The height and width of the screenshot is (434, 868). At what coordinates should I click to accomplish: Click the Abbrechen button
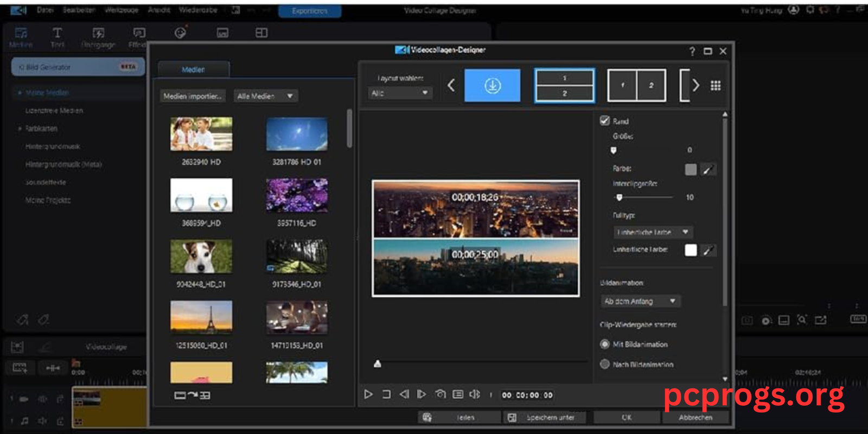tap(695, 417)
